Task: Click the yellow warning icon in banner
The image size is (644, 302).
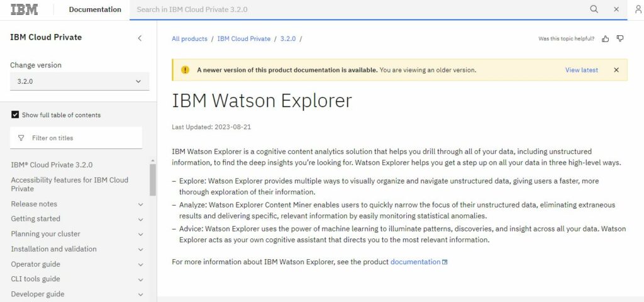Action: click(186, 70)
